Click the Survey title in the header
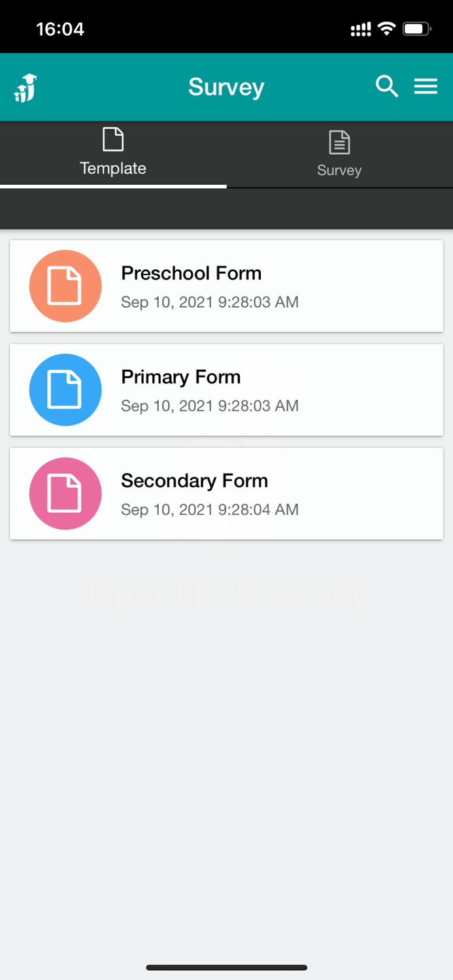The width and height of the screenshot is (453, 980). click(x=226, y=86)
